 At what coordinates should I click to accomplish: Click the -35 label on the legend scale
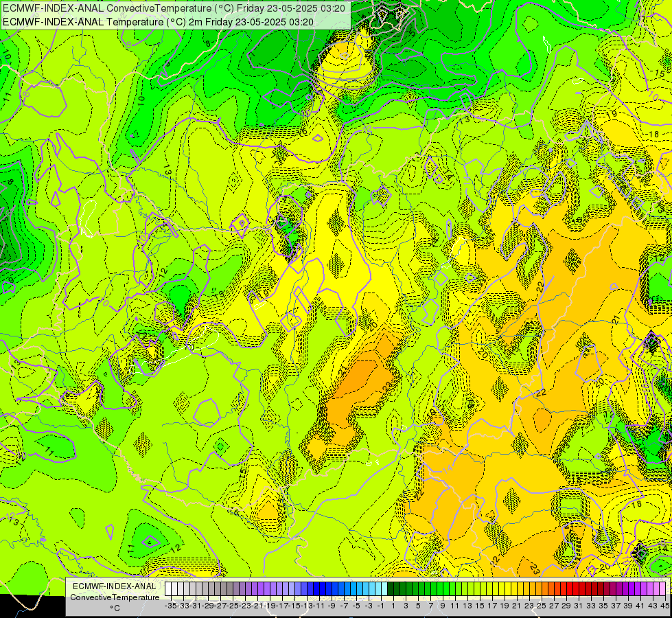(x=171, y=606)
